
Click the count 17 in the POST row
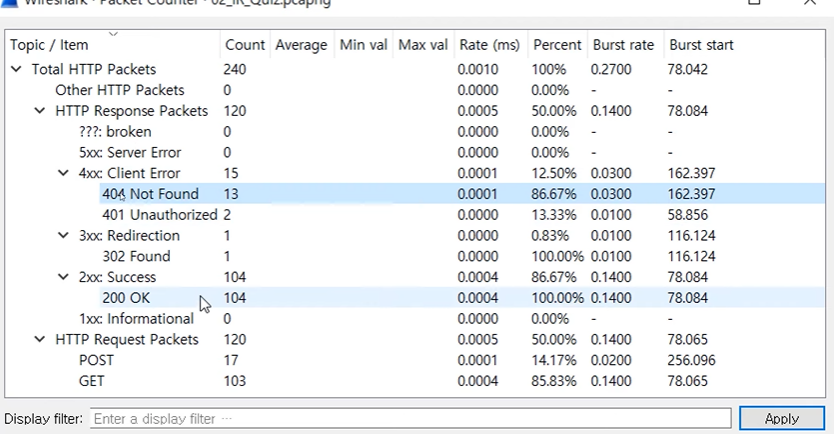(x=231, y=360)
